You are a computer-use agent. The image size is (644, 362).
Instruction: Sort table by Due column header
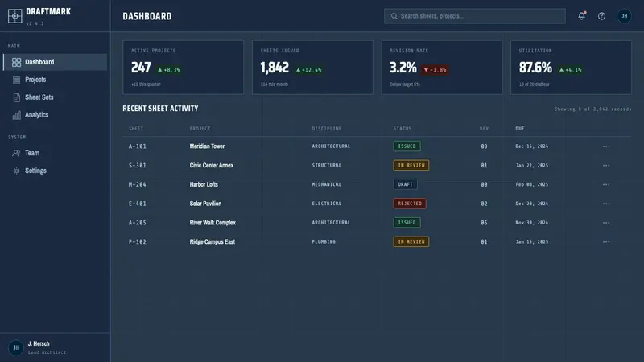coord(520,129)
